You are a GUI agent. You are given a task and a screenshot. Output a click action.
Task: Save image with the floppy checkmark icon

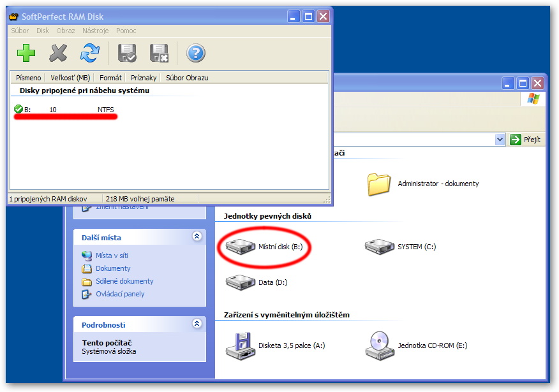pos(127,53)
